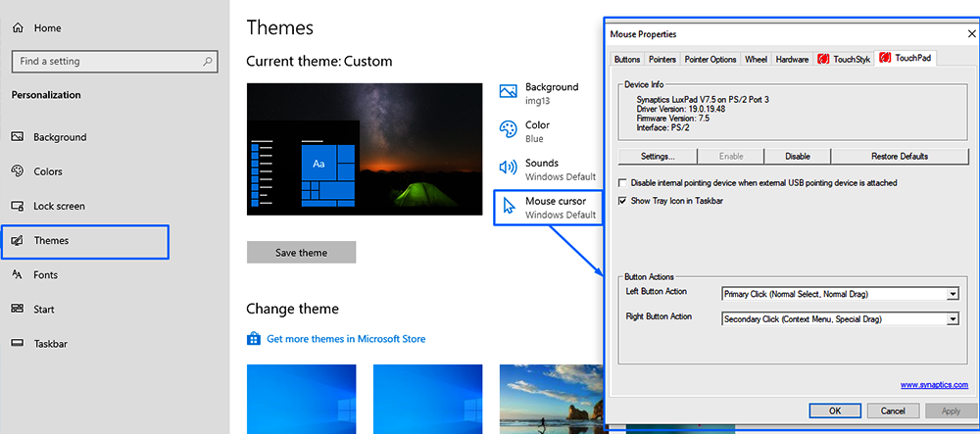Switch to the Pointer Options tab
This screenshot has width=980, height=434.
[710, 60]
